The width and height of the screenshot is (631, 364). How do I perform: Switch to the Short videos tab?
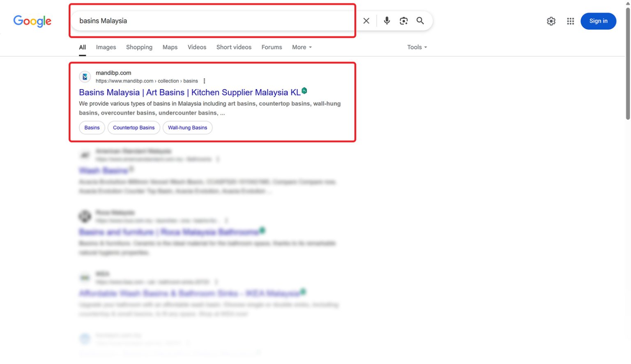(x=234, y=47)
